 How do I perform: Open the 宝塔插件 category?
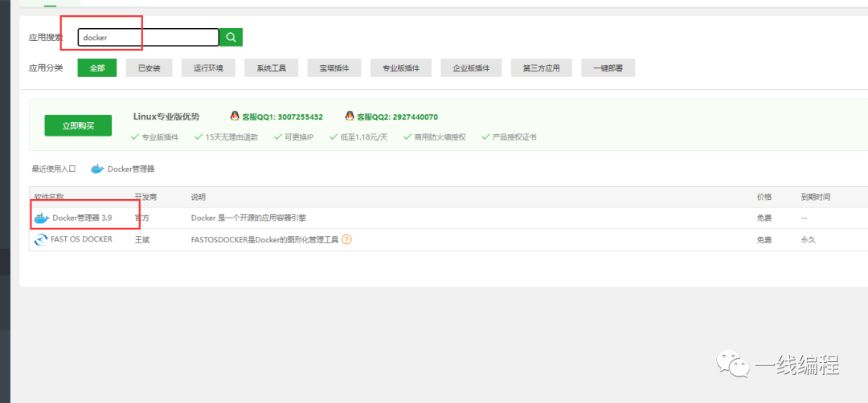334,68
